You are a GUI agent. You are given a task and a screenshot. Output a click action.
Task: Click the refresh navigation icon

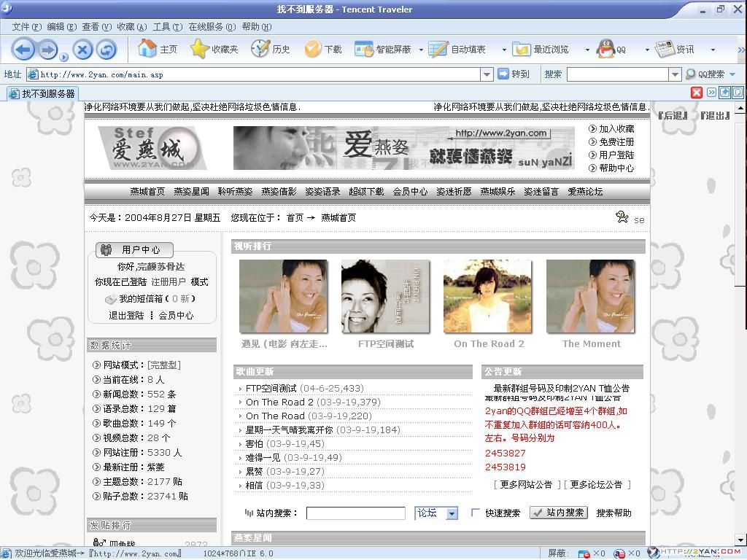[106, 49]
